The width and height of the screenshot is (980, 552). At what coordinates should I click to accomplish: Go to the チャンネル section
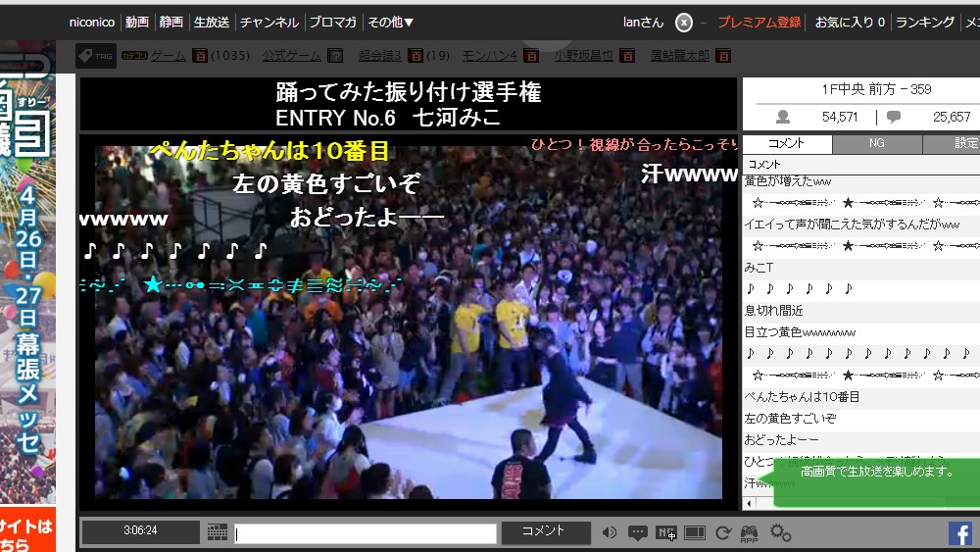tap(269, 22)
